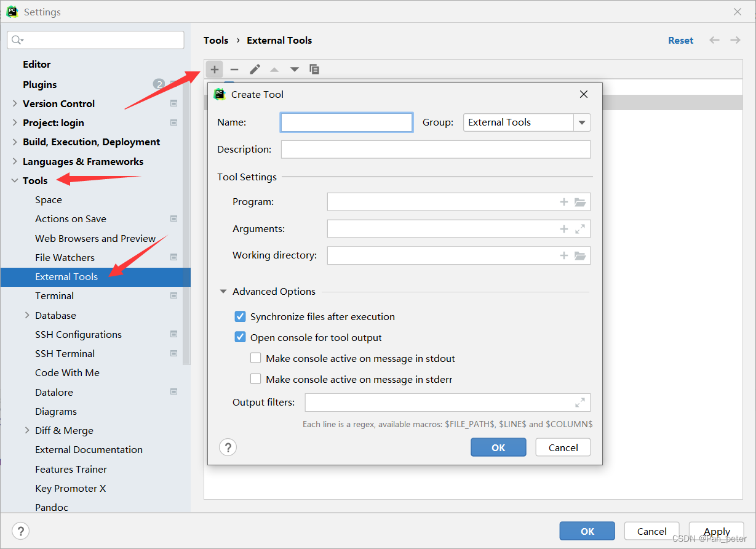
Task: Insert macro in Program field
Action: pos(563,202)
